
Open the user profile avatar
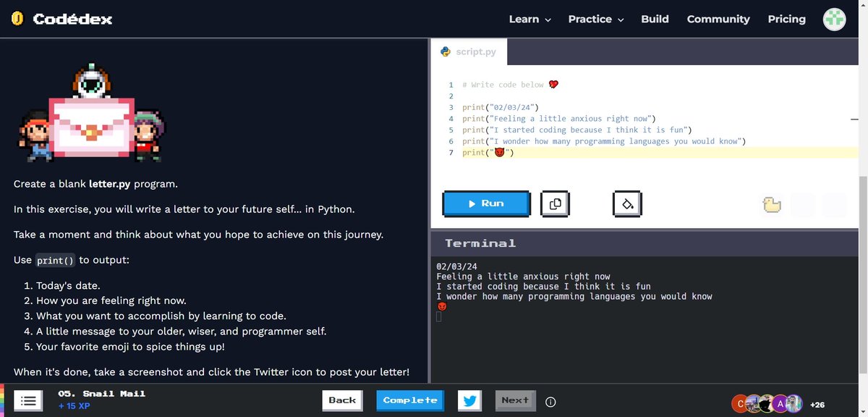[x=835, y=20]
